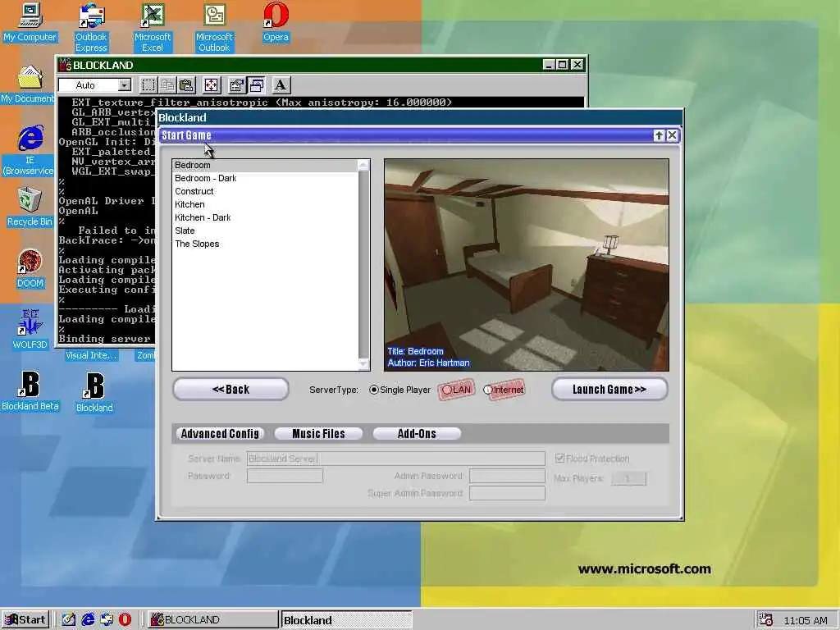This screenshot has width=840, height=630.
Task: Open Add-Ons tab
Action: [417, 433]
